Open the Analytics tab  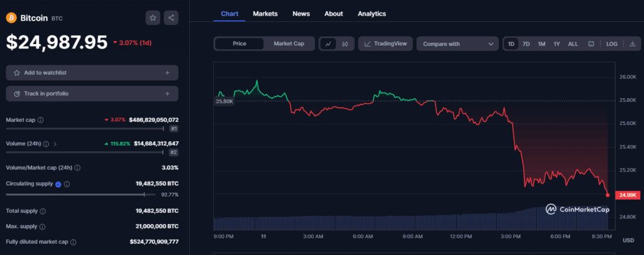pos(372,14)
